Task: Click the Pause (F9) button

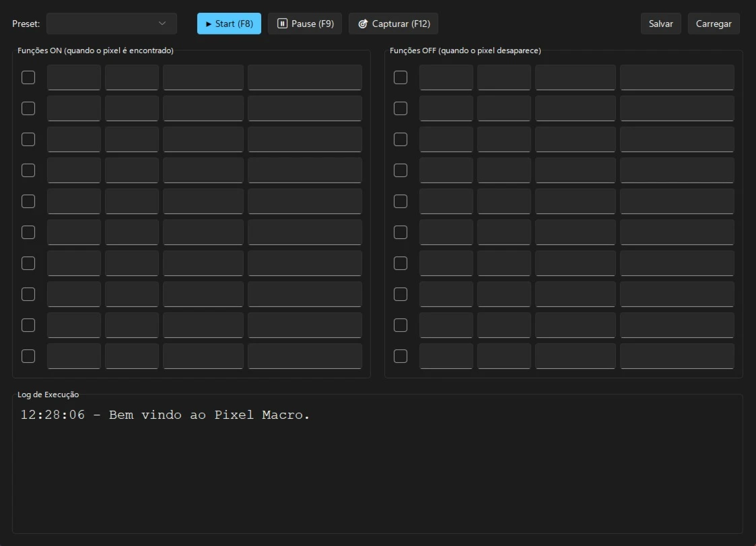Action: click(305, 24)
